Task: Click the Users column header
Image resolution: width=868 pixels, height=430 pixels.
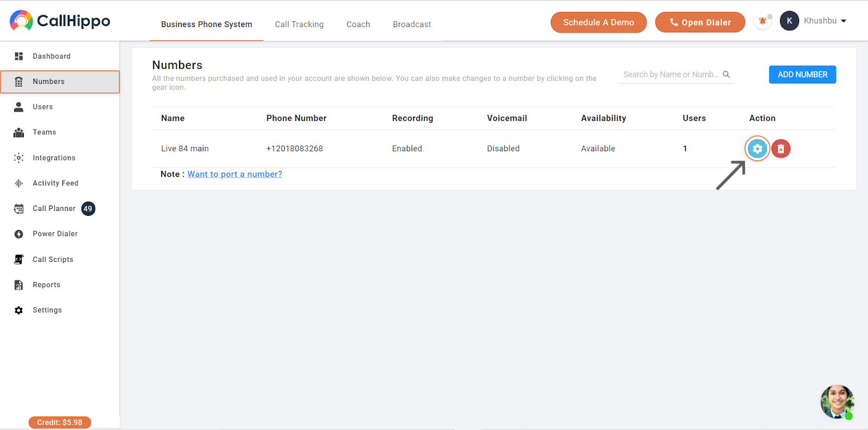Action: point(694,118)
